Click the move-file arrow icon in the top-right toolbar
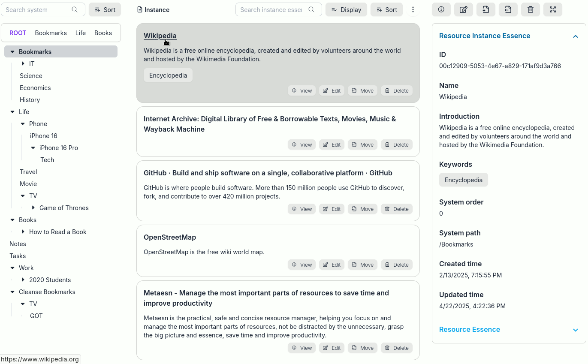 [508, 9]
